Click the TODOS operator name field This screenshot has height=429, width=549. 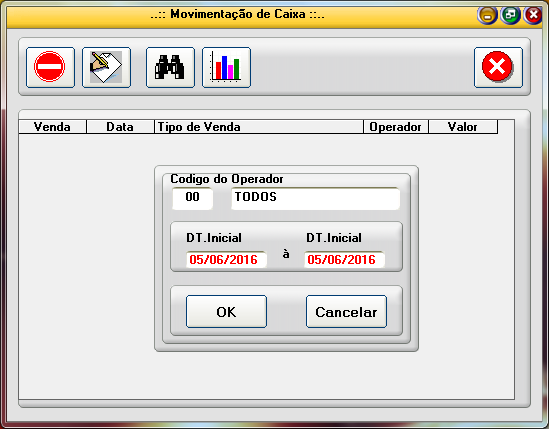point(315,198)
